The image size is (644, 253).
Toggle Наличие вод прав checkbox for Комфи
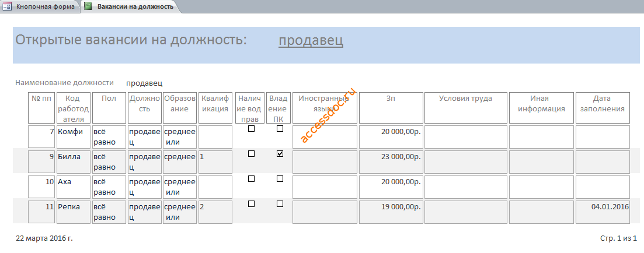(252, 129)
